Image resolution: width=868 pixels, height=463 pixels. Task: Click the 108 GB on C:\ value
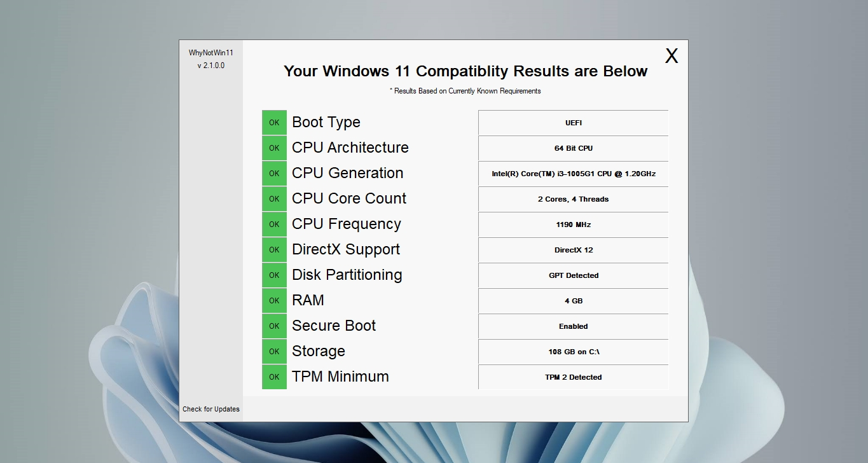pyautogui.click(x=574, y=352)
